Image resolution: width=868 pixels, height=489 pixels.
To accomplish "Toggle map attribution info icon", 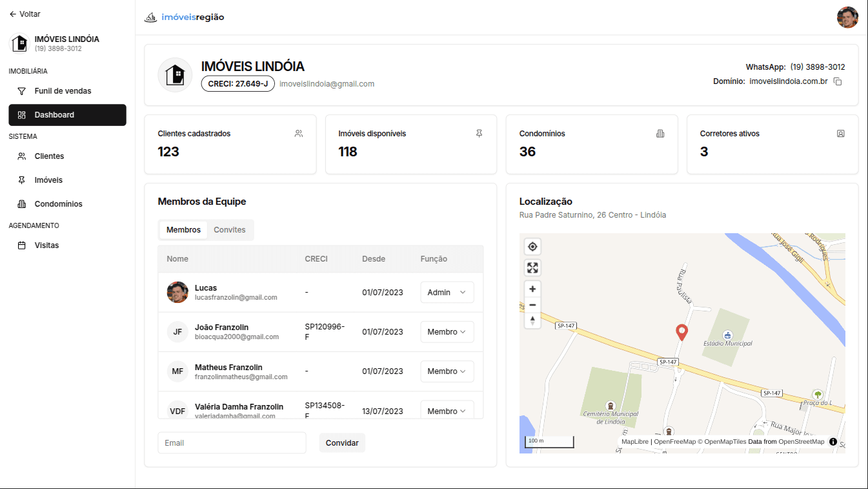I will pyautogui.click(x=833, y=442).
